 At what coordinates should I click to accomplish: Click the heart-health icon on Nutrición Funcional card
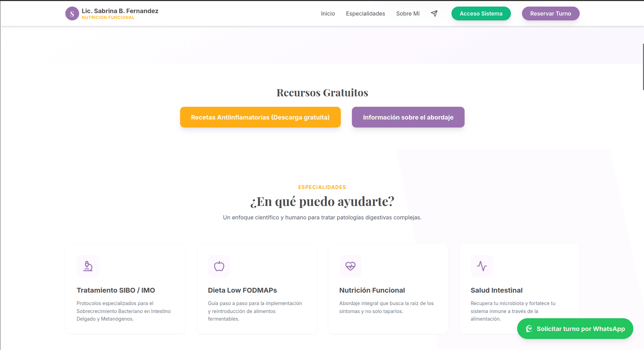tap(350, 266)
